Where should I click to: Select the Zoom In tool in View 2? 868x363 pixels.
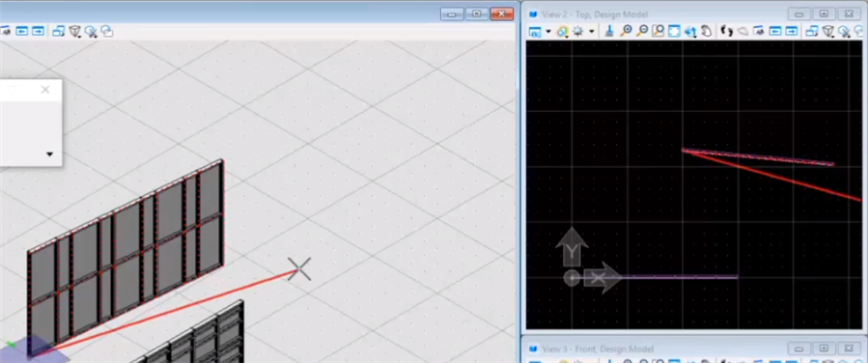pyautogui.click(x=626, y=31)
